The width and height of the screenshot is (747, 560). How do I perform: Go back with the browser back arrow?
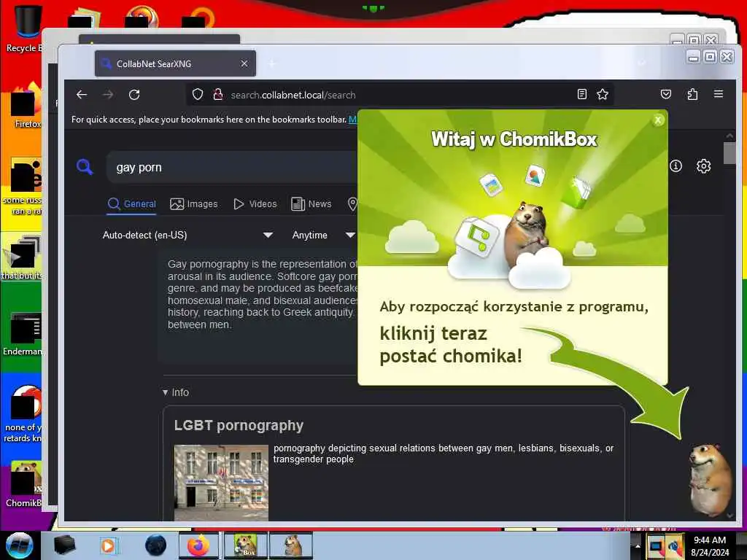click(x=82, y=95)
